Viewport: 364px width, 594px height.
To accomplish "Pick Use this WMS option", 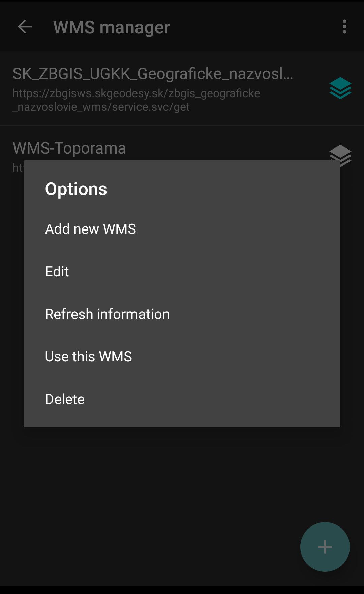I will 88,357.
